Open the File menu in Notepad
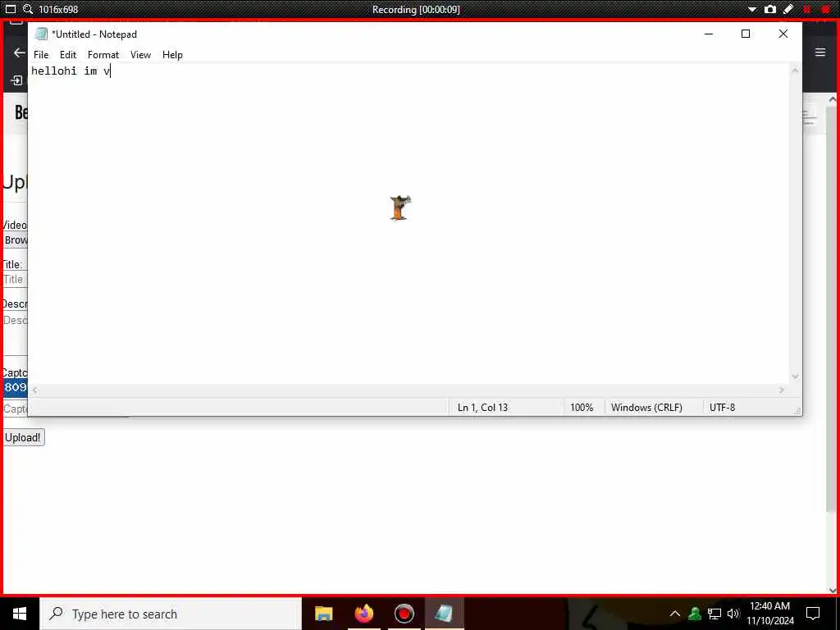Image resolution: width=840 pixels, height=630 pixels. (41, 55)
